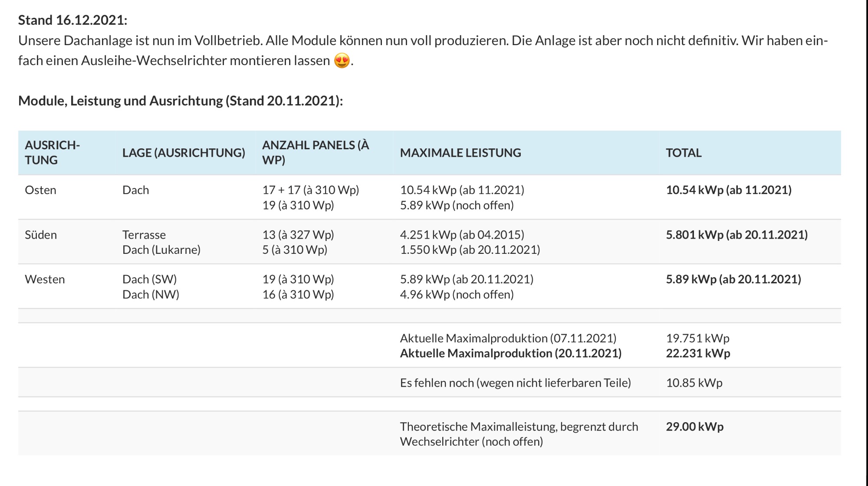Click the 'Stand 16.12.2021:' heading
868x486 pixels.
(72, 20)
